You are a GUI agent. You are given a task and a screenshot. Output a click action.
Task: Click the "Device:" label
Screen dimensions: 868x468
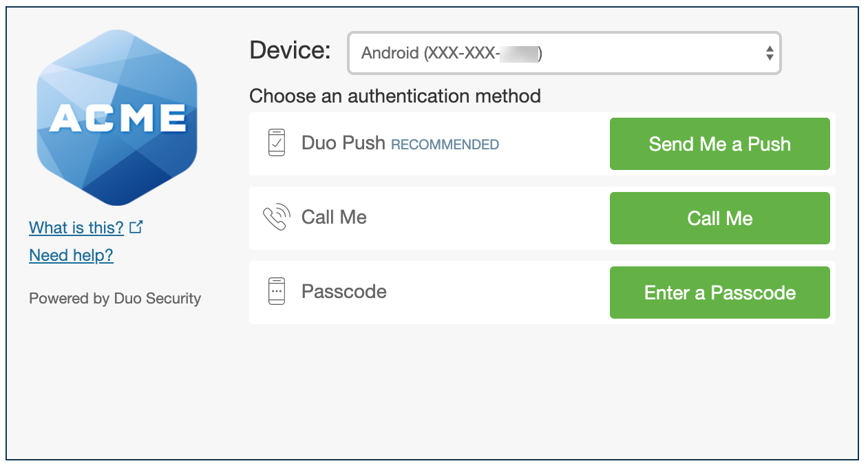tap(290, 50)
